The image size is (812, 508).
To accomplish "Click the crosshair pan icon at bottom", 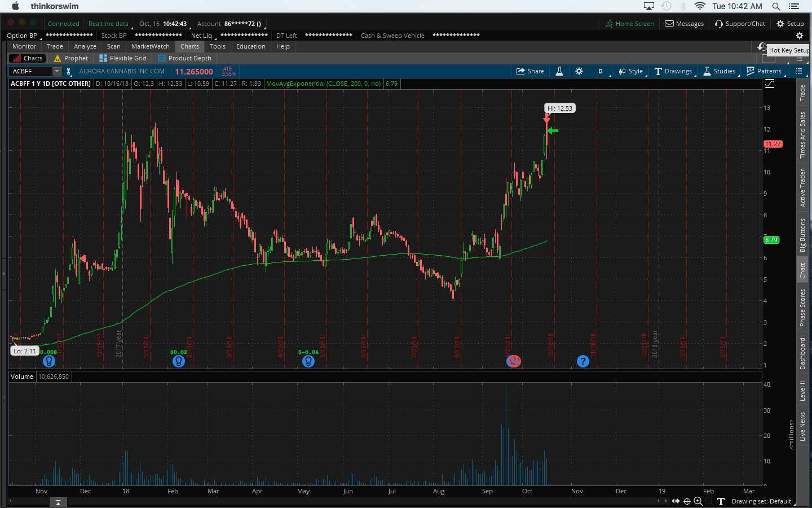I will (x=687, y=501).
